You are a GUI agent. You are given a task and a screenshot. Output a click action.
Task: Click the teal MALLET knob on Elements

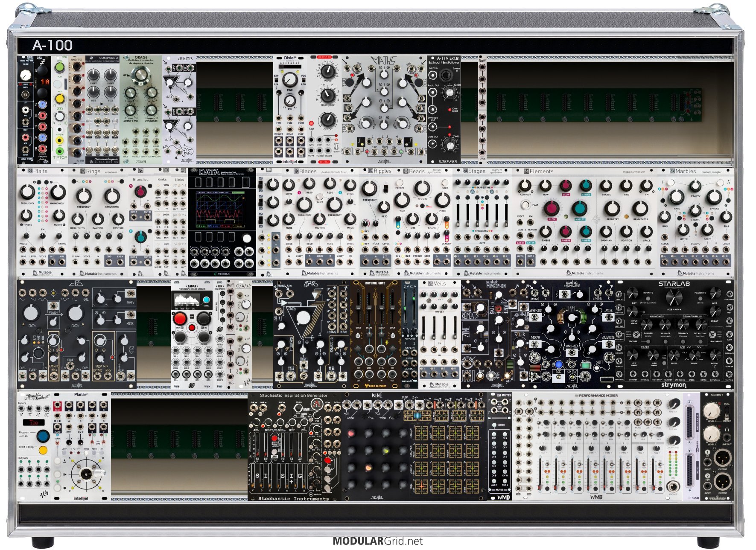(x=579, y=208)
